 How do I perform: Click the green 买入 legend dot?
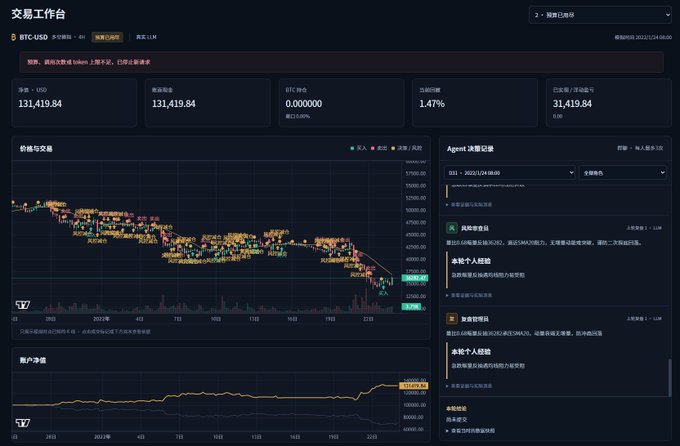[x=352, y=148]
